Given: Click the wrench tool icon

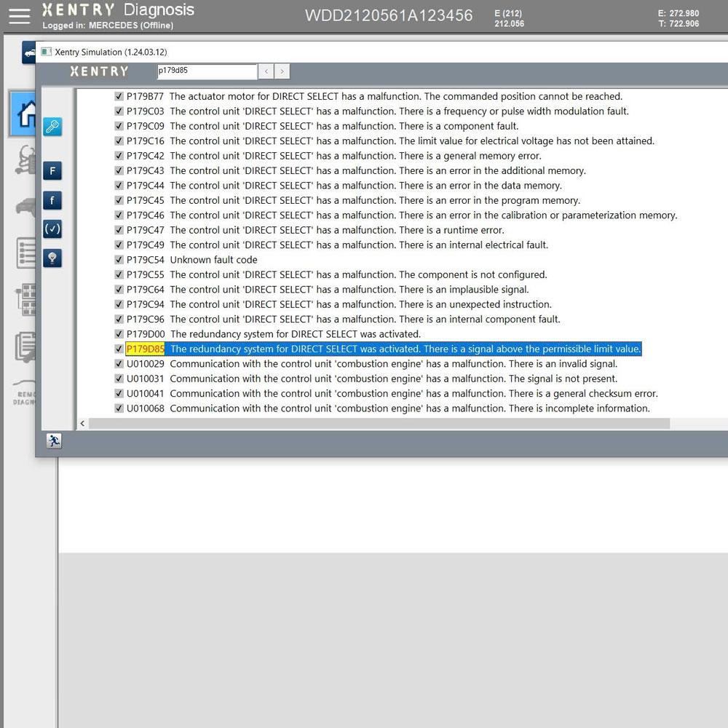Looking at the screenshot, I should (52, 127).
